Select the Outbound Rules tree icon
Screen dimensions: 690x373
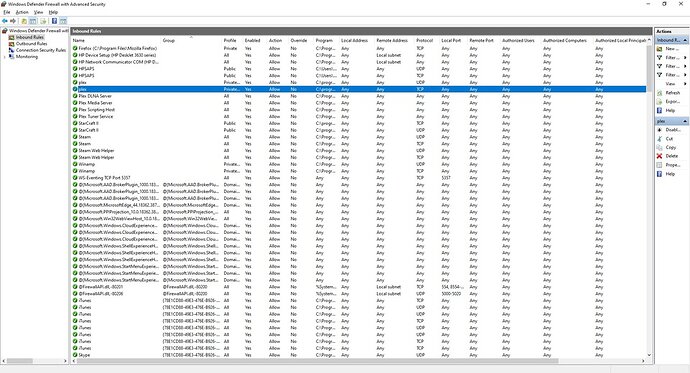point(11,44)
